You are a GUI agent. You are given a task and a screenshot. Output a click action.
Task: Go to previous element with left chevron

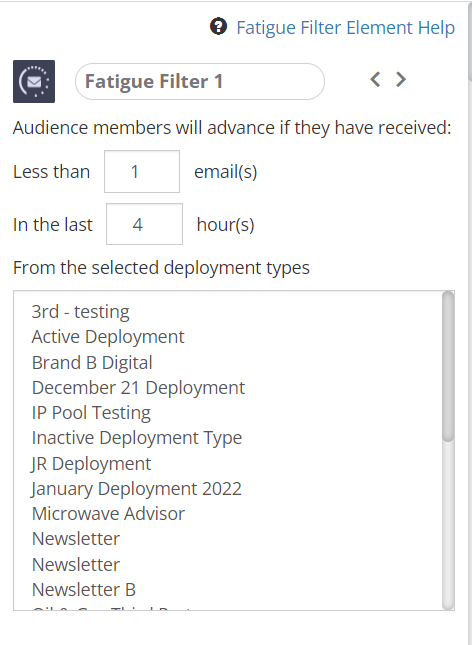coord(375,79)
